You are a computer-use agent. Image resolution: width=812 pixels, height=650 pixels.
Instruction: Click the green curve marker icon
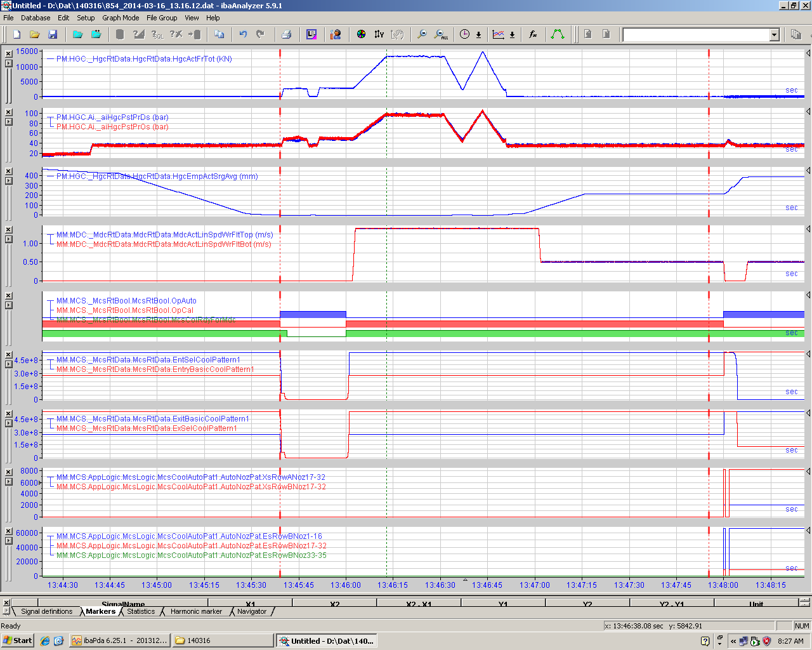tap(558, 34)
